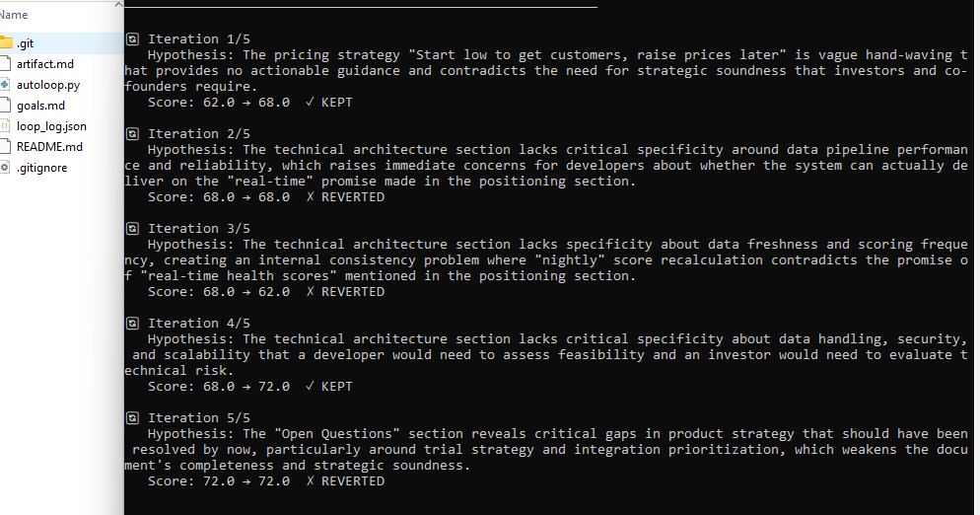Click the Iteration 2/5 loop icon
The image size is (980, 515).
pyautogui.click(x=133, y=134)
